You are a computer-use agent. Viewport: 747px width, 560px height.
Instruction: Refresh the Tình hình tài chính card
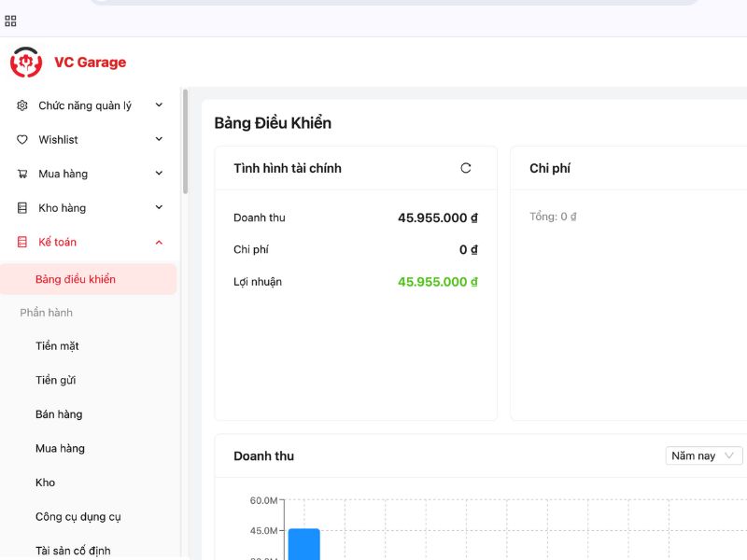coord(466,168)
